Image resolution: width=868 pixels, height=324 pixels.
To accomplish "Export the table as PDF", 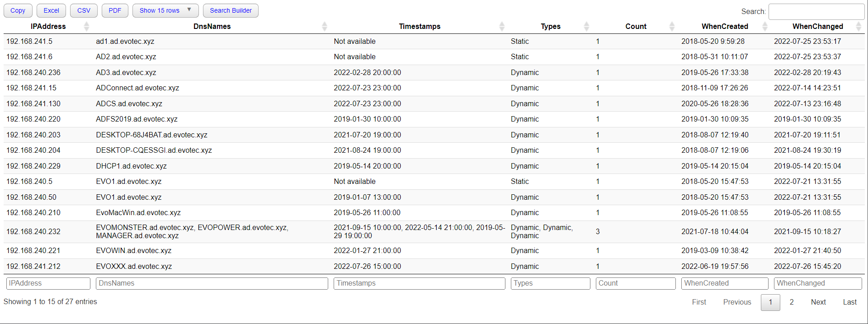I will [115, 10].
